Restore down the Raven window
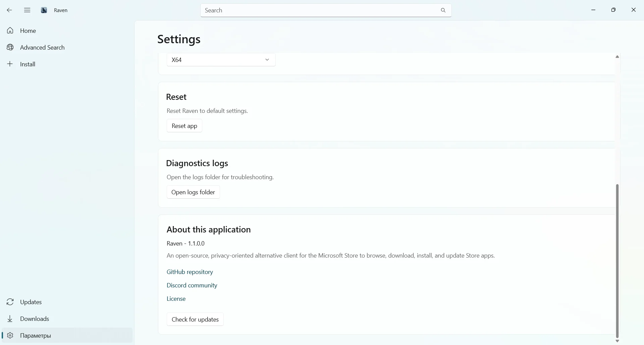644x345 pixels. point(613,10)
